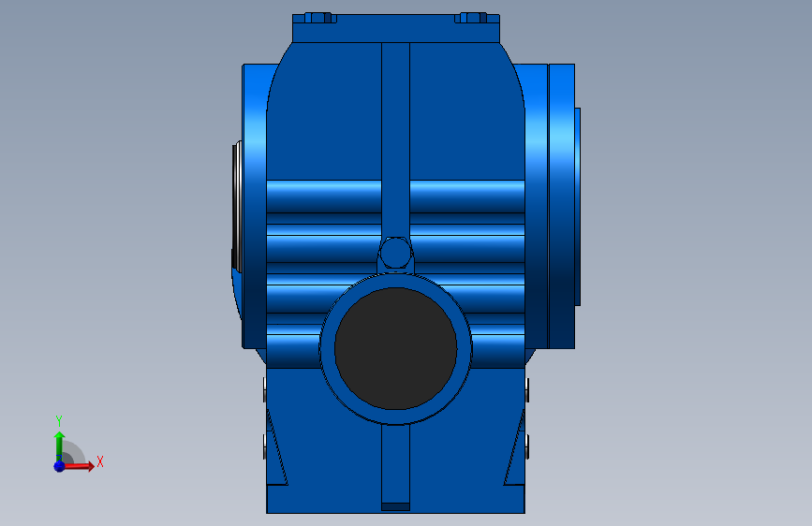Select the hex plug above the bore
This screenshot has width=812, height=526.
coord(395,253)
